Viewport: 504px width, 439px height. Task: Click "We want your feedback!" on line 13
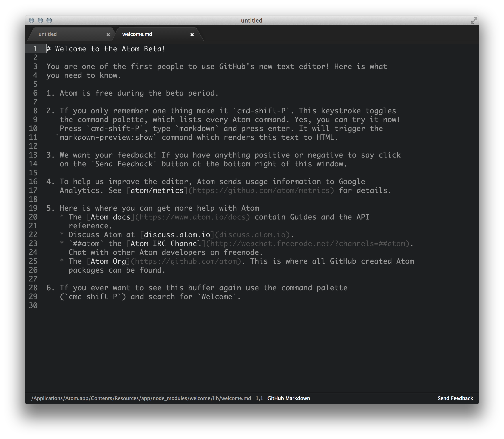pyautogui.click(x=108, y=155)
